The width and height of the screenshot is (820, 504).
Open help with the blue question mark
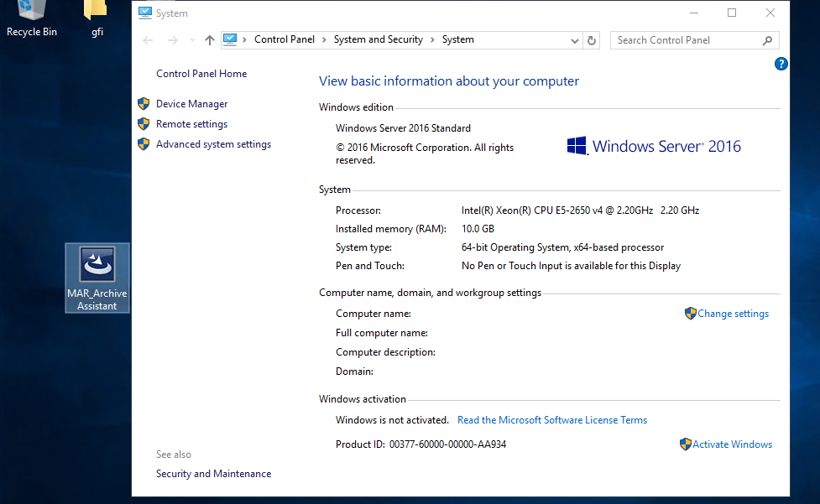click(x=781, y=64)
